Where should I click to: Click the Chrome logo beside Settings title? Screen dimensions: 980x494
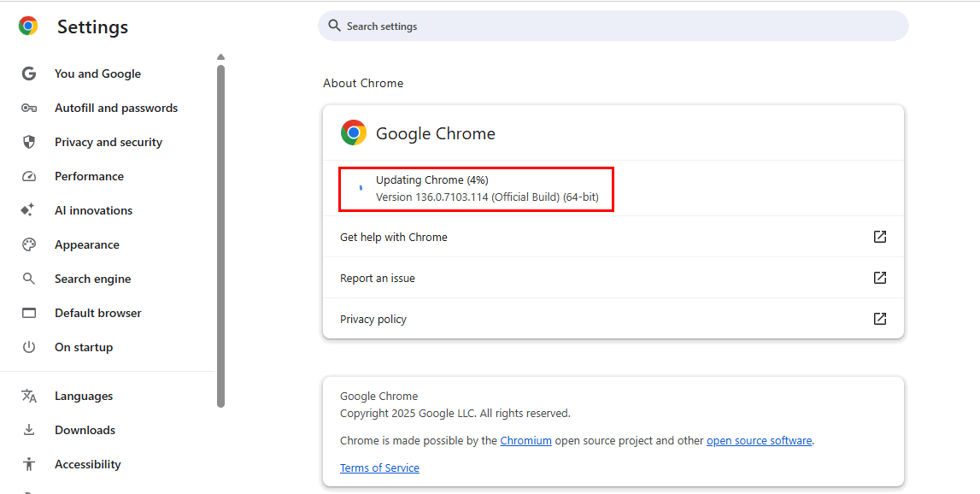coord(28,26)
